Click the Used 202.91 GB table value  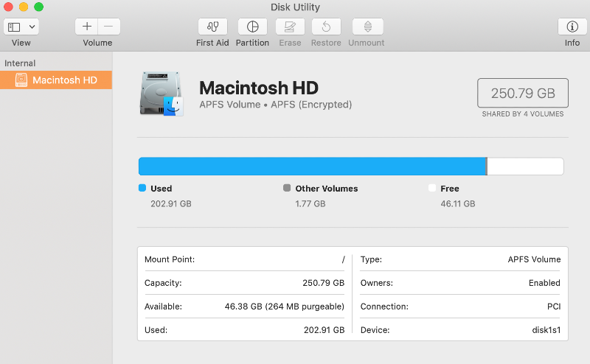[324, 330]
